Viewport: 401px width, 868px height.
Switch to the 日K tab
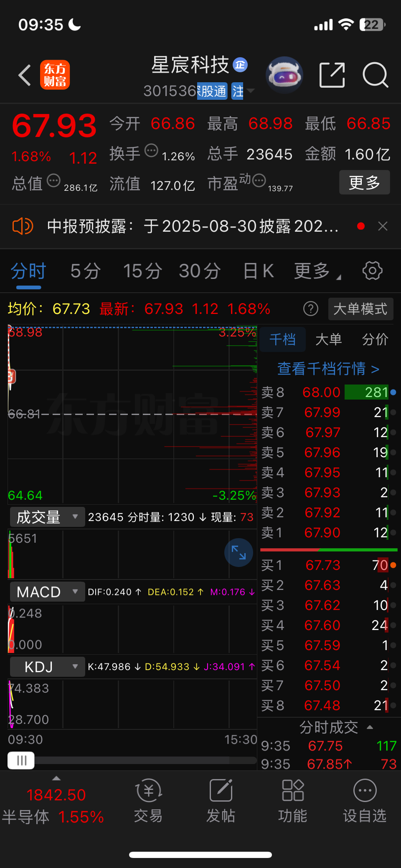(x=259, y=271)
